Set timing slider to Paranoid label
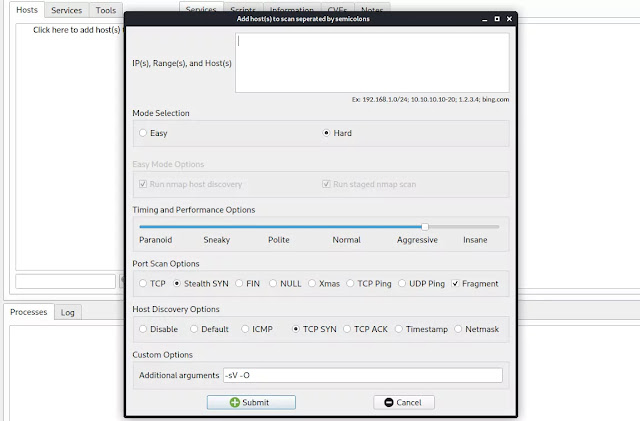 [x=156, y=240]
